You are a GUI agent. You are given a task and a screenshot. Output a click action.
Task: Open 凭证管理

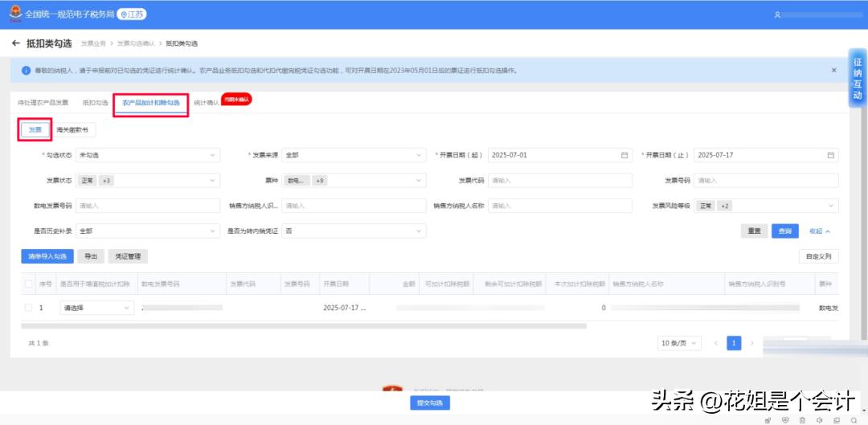click(x=128, y=256)
